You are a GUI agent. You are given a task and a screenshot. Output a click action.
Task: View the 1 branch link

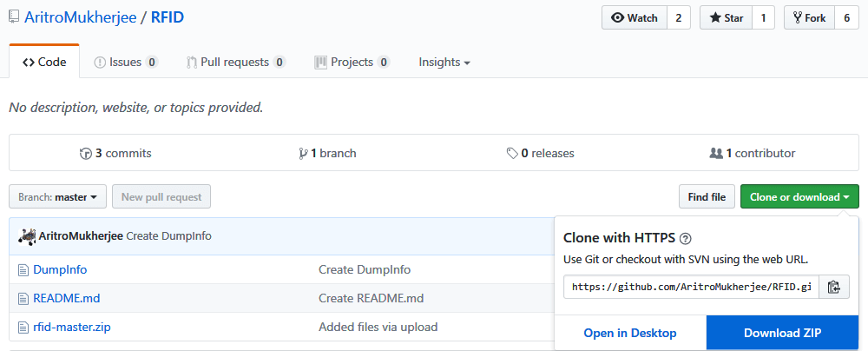pos(328,153)
